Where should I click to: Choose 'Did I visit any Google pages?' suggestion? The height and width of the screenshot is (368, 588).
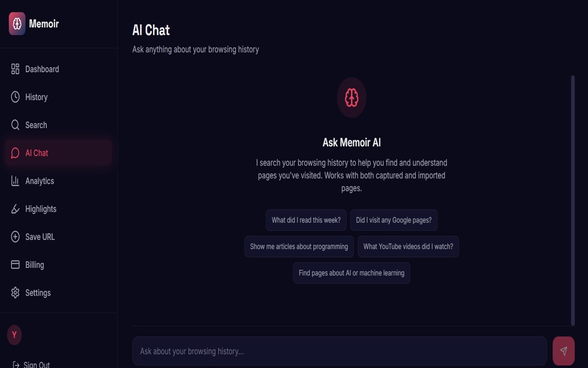point(394,220)
